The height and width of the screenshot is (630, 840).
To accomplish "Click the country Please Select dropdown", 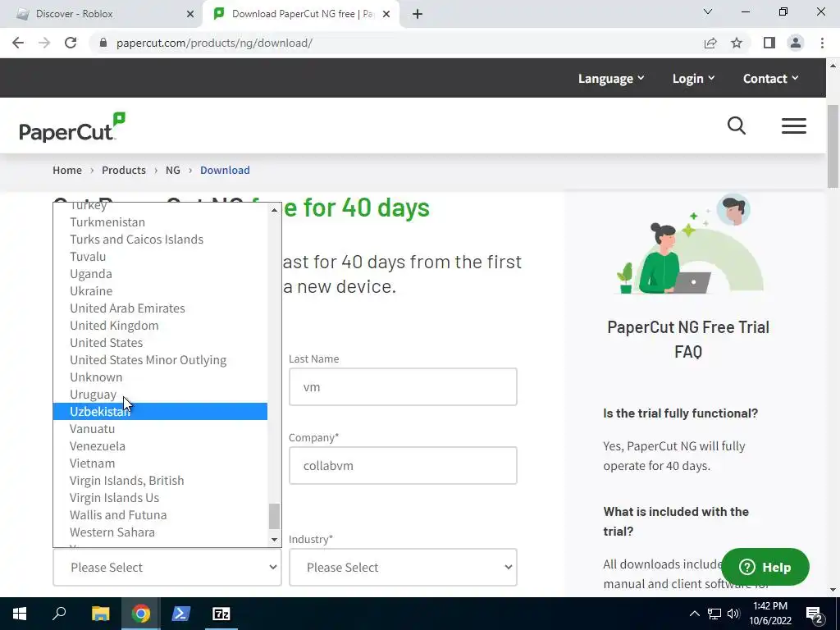I will 167,568.
